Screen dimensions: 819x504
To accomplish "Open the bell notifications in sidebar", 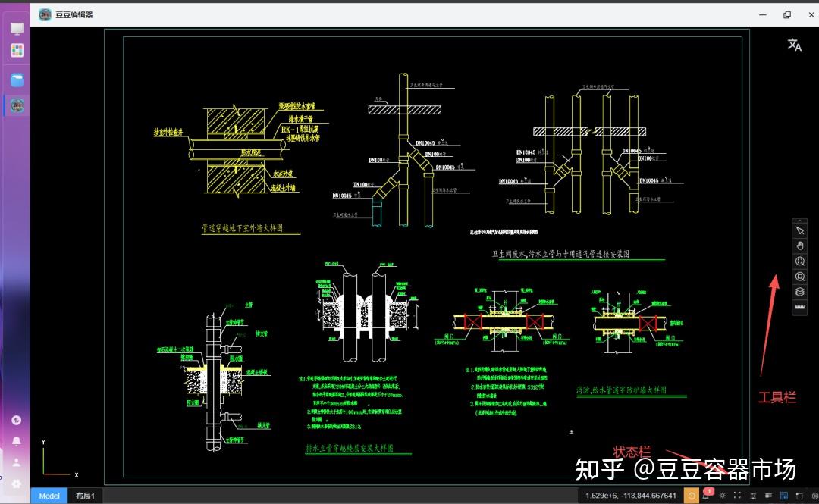I will 16,441.
